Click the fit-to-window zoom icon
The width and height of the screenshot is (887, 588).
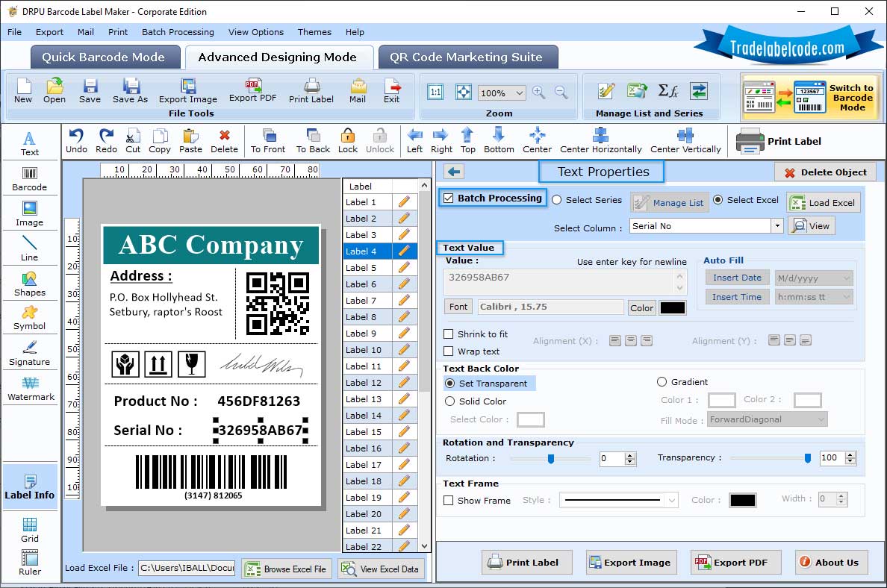pos(464,93)
